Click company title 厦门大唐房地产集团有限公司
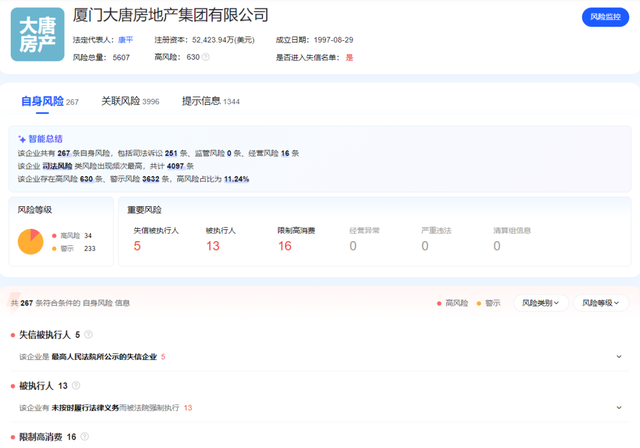The width and height of the screenshot is (640, 448). 171,15
